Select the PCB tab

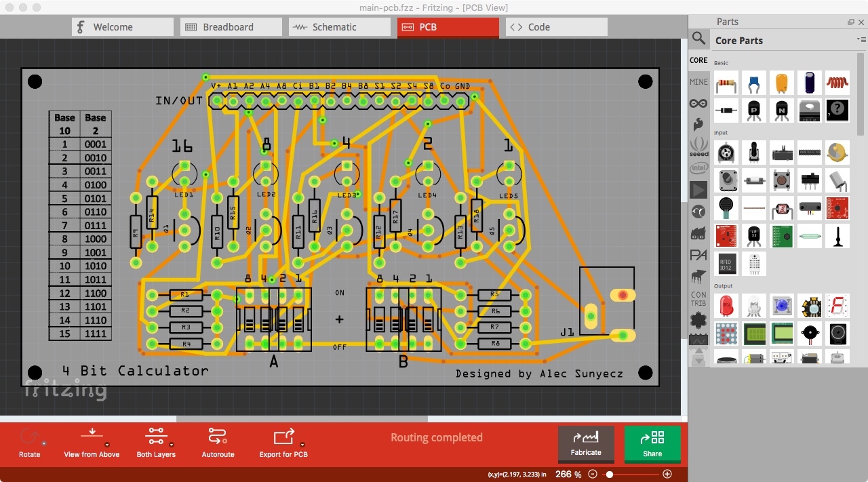click(448, 27)
